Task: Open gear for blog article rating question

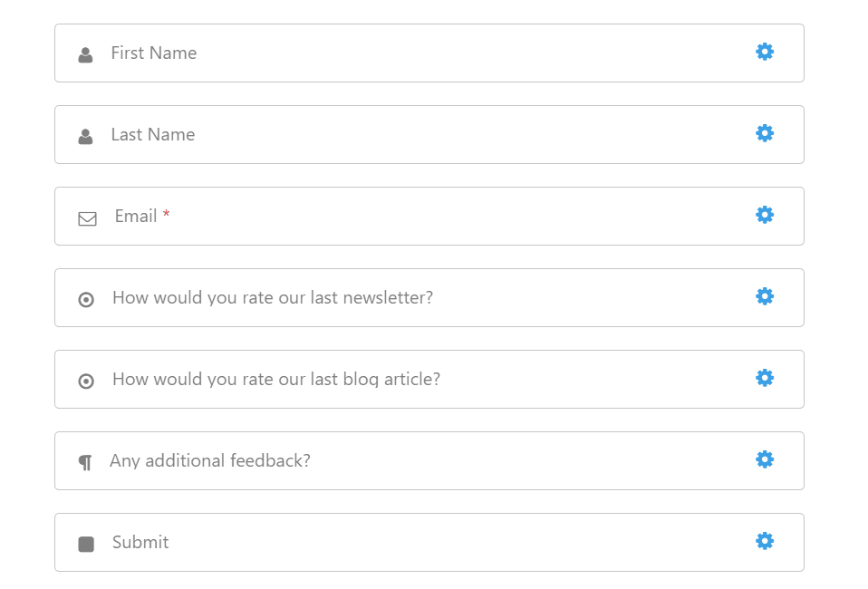Action: [765, 378]
